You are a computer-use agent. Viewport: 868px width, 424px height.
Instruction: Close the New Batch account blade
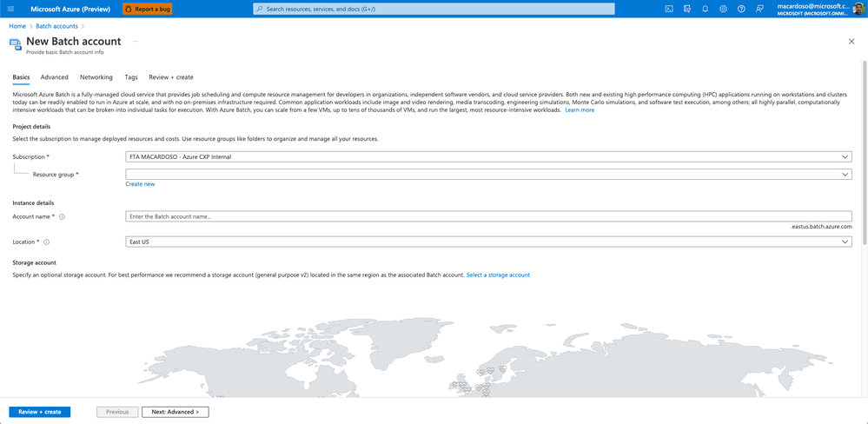click(851, 42)
